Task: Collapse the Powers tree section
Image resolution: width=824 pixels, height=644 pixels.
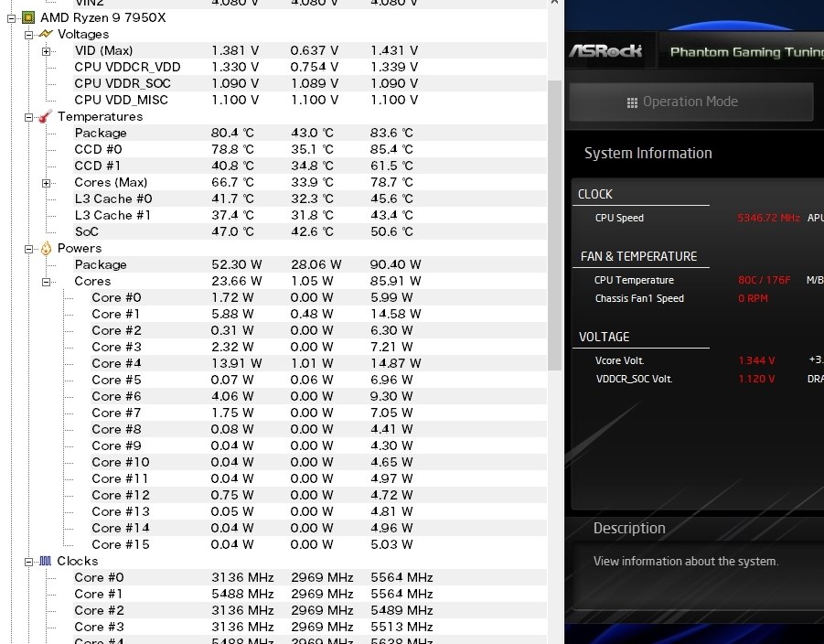Action: point(29,249)
